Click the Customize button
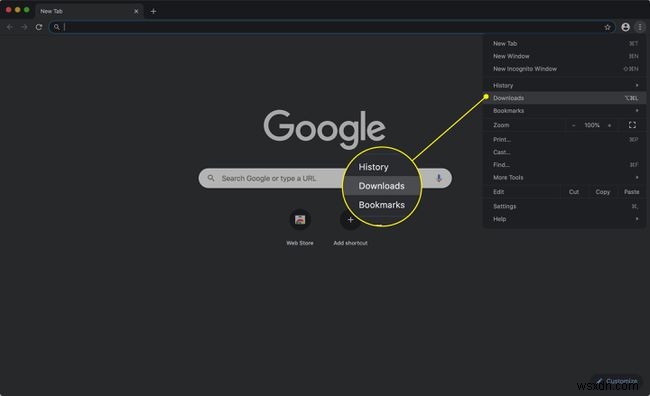 click(x=617, y=381)
